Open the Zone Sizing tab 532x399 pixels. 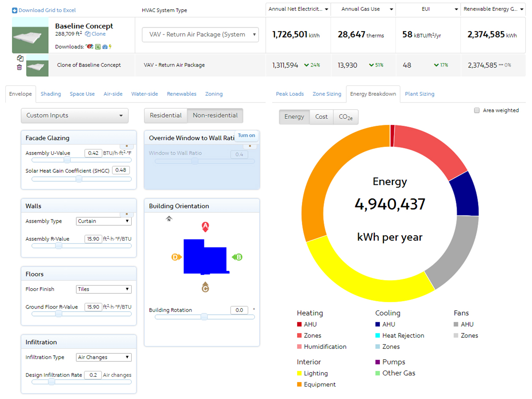coord(327,94)
